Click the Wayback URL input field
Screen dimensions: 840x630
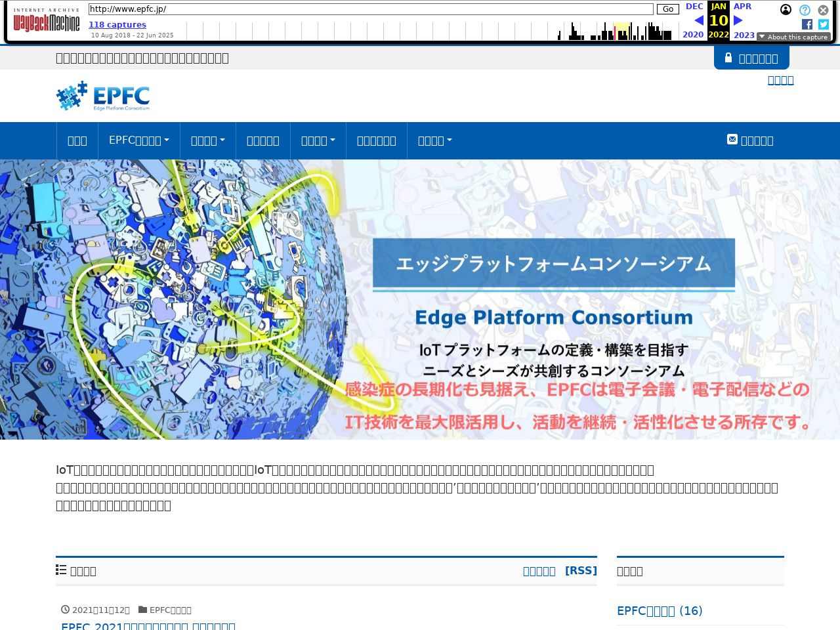(371, 9)
